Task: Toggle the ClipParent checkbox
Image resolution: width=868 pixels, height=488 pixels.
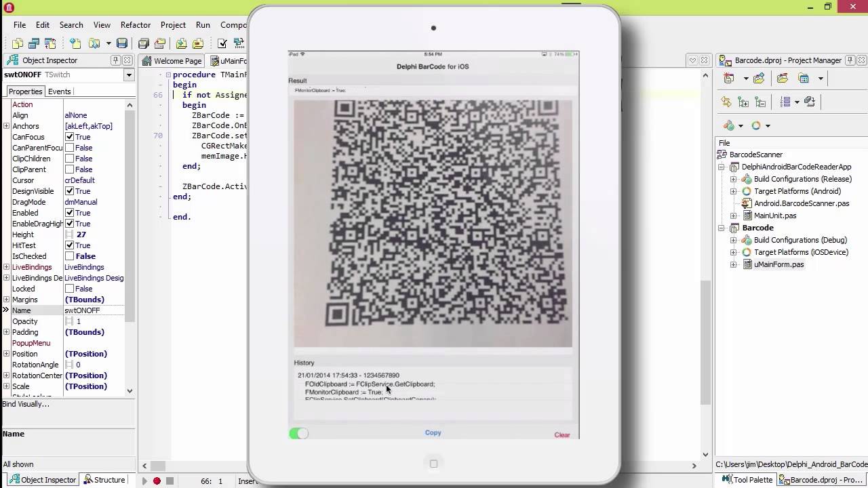Action: click(69, 169)
